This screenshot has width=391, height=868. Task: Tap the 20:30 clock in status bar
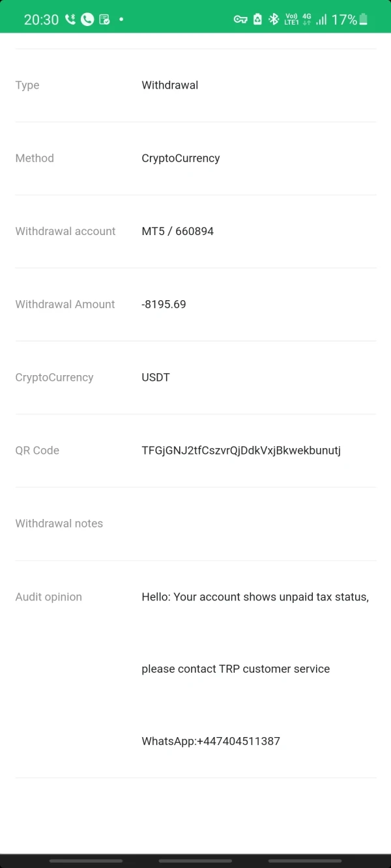click(x=41, y=20)
